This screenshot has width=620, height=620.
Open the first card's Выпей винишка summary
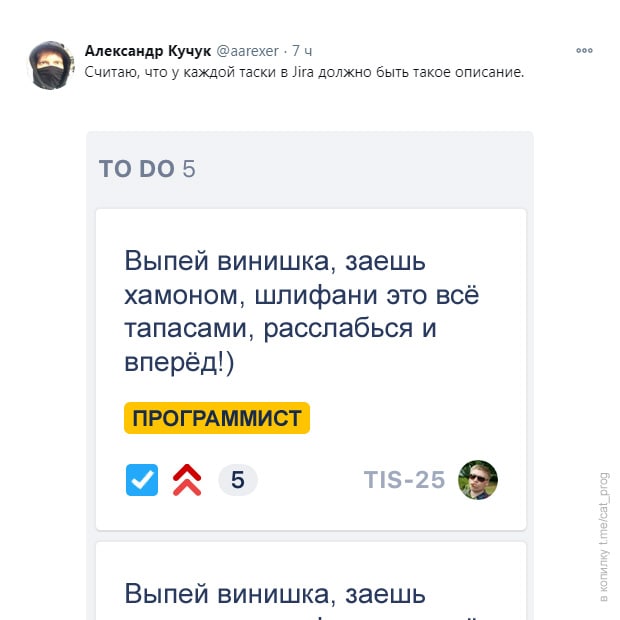click(x=301, y=311)
